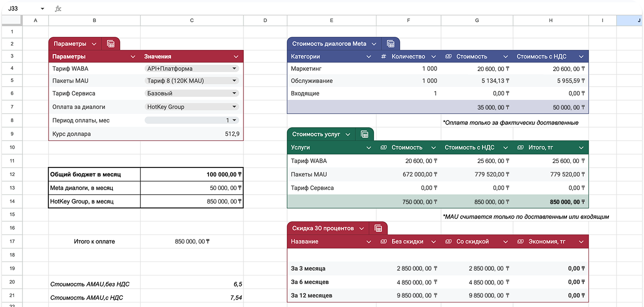Click Meta total 35 000, 00 ₸
This screenshot has height=307, width=644.
point(493,107)
